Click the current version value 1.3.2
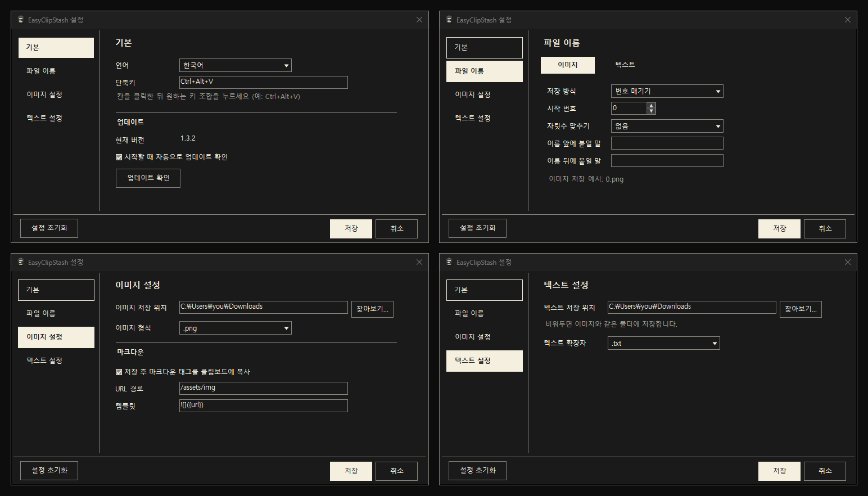The image size is (868, 496). 188,138
